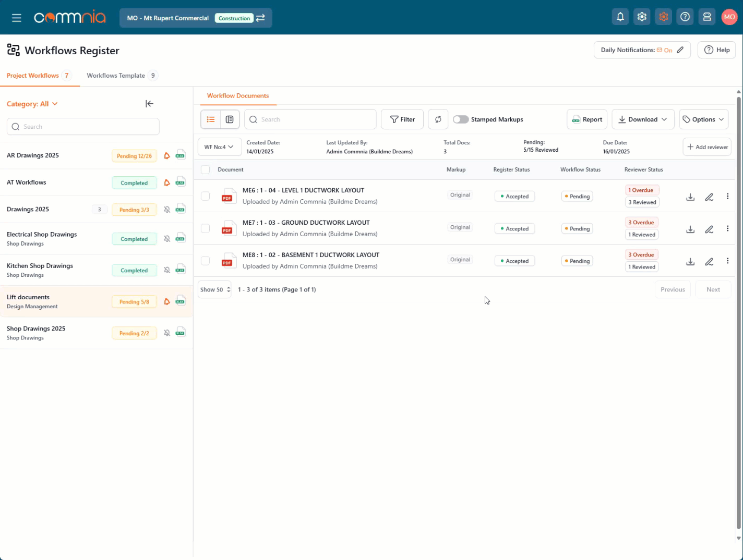The height and width of the screenshot is (560, 743).
Task: Click the hamburger menu icon
Action: (x=17, y=18)
